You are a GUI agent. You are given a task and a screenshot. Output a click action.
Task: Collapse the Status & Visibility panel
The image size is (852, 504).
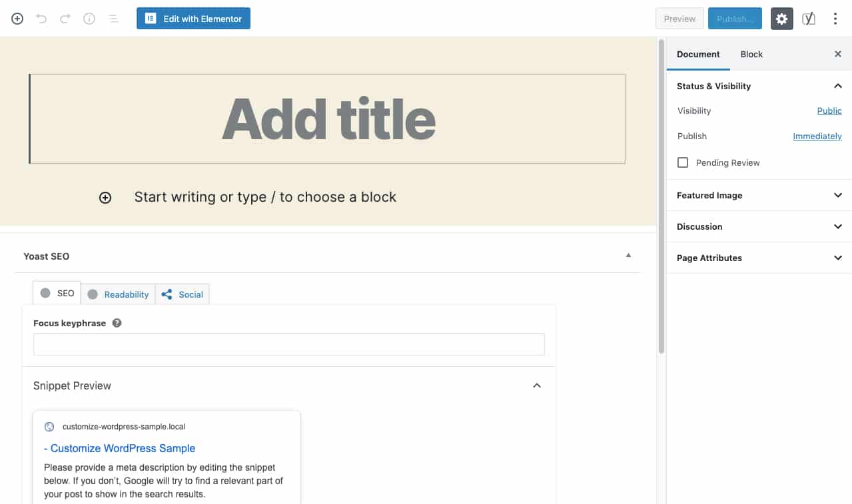pos(837,86)
